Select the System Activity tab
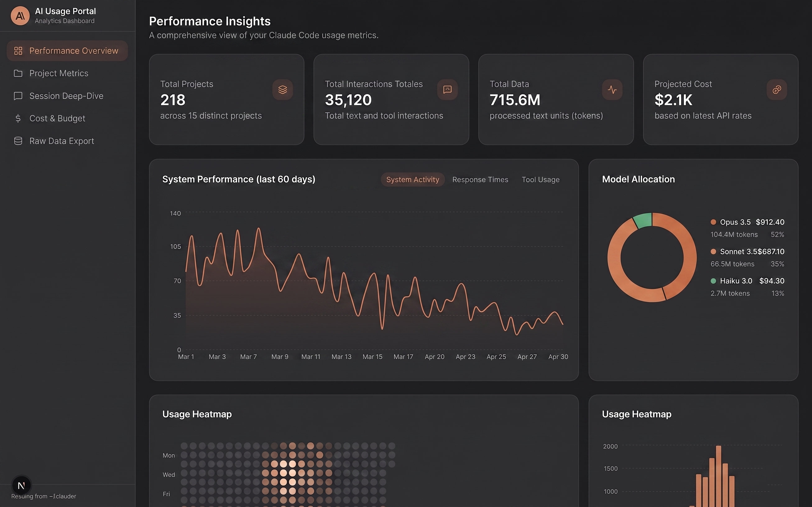The width and height of the screenshot is (812, 507). click(413, 179)
